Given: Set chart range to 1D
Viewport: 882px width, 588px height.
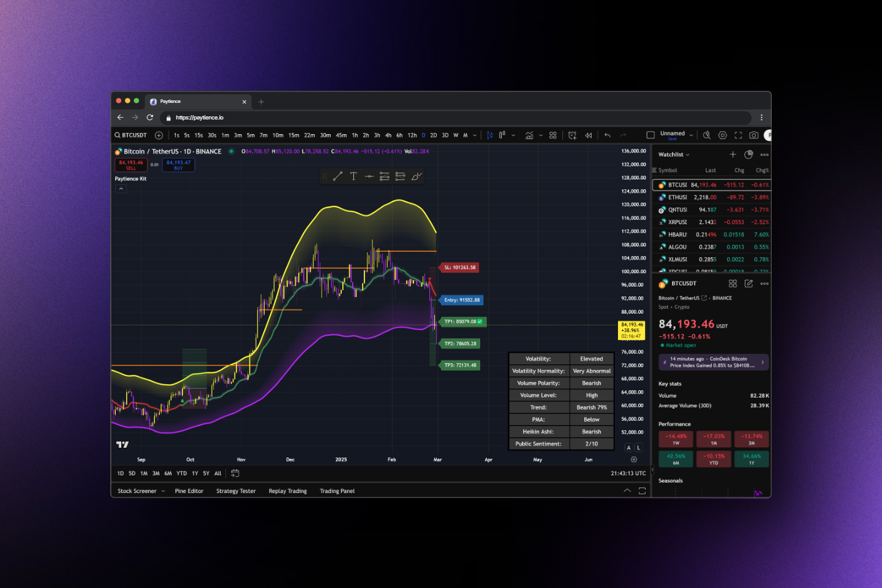Looking at the screenshot, I should pos(120,473).
